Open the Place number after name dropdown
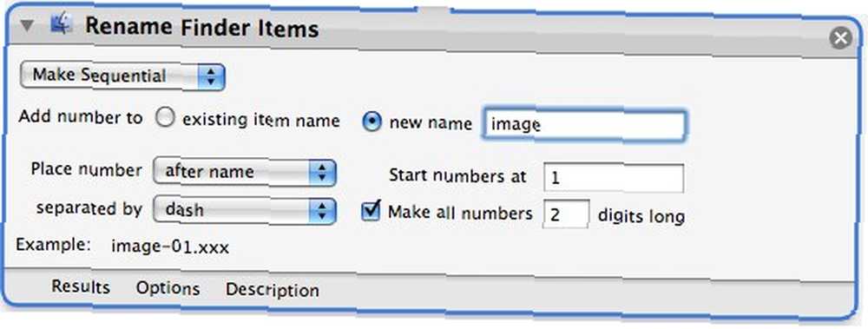 pyautogui.click(x=244, y=173)
